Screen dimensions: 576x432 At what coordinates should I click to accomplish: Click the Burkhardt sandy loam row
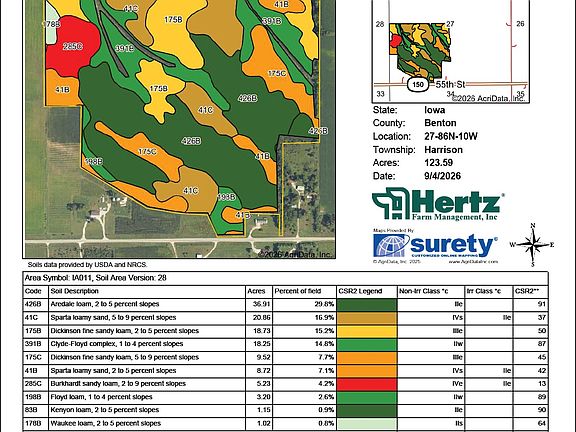[x=285, y=384]
